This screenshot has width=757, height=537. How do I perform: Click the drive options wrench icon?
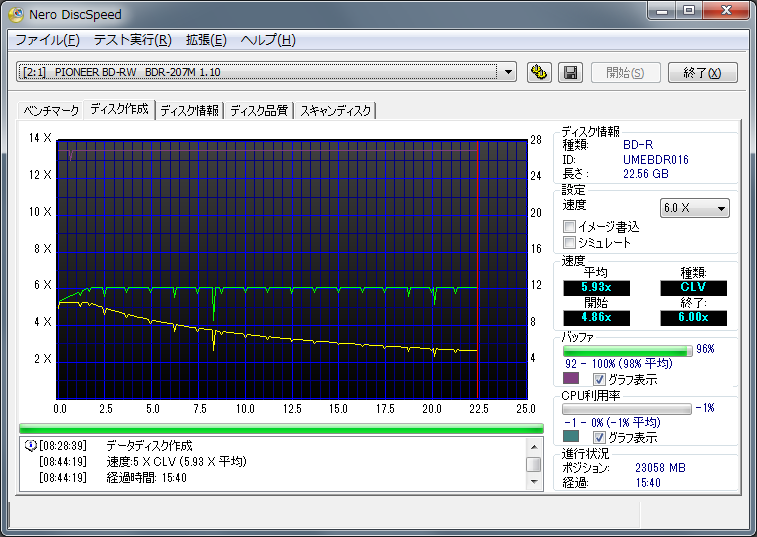point(539,72)
